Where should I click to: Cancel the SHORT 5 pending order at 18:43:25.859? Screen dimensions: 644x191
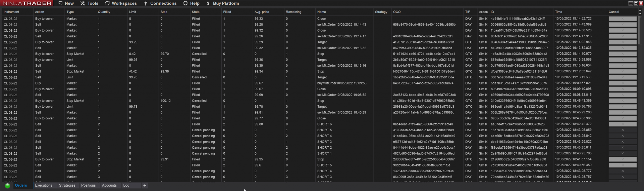tap(623, 130)
